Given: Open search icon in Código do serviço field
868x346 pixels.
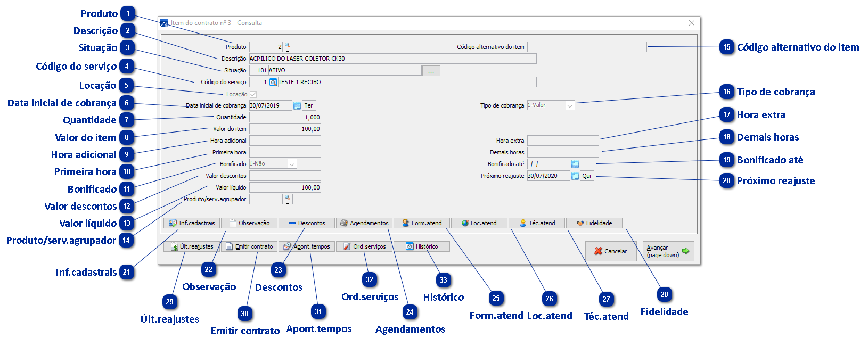Looking at the screenshot, I should tap(273, 82).
